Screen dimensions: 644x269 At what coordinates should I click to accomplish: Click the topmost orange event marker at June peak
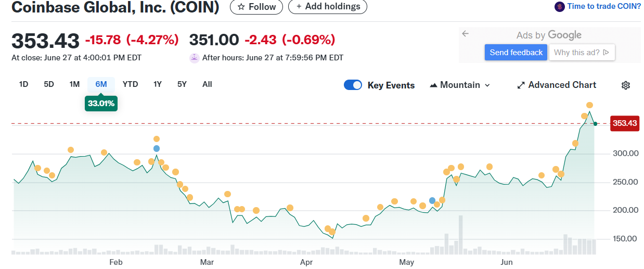point(590,106)
